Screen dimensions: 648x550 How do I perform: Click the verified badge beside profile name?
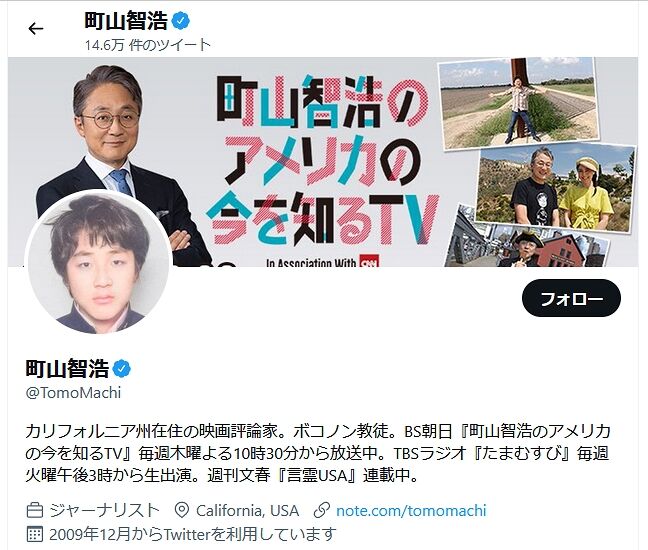pyautogui.click(x=122, y=369)
